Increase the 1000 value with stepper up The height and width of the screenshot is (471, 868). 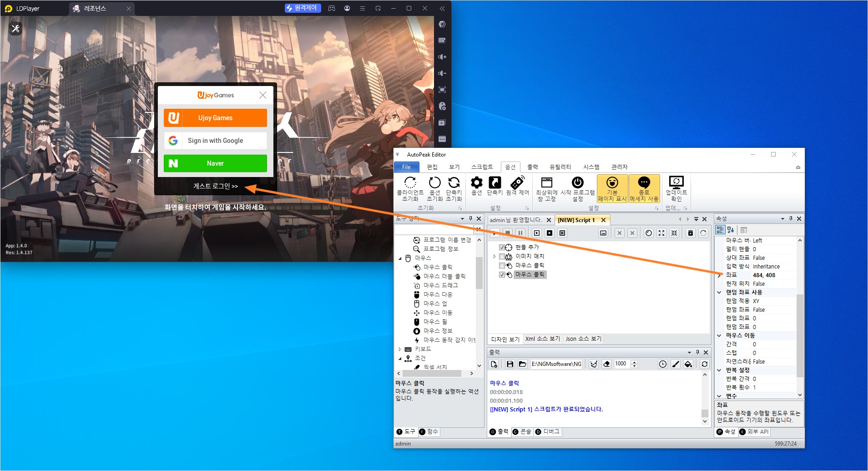(635, 362)
